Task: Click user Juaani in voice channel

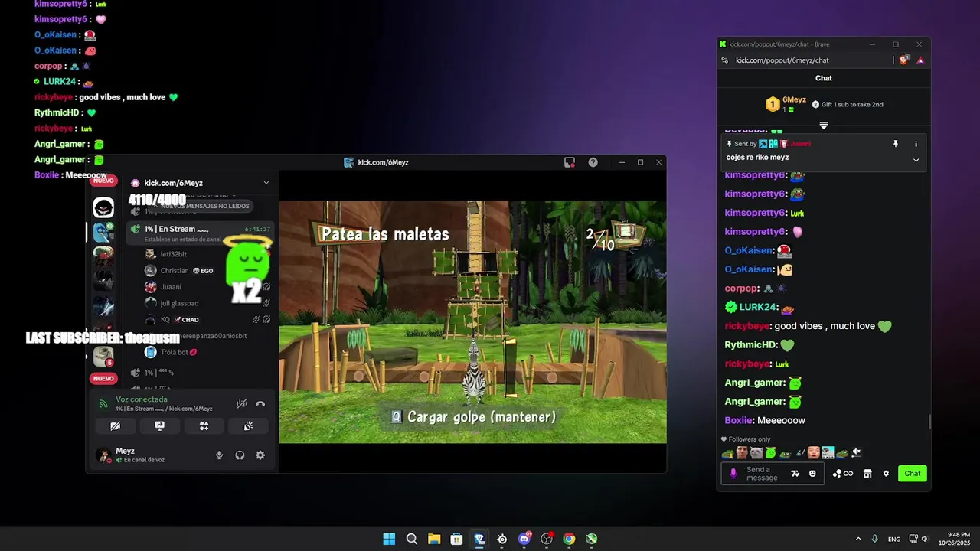Action: [171, 287]
